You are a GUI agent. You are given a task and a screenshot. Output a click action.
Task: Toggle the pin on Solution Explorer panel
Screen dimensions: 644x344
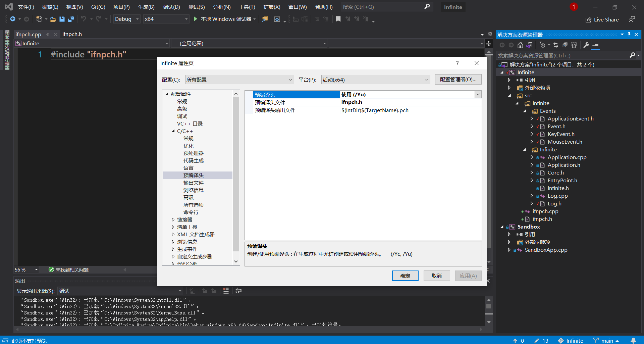coord(629,35)
